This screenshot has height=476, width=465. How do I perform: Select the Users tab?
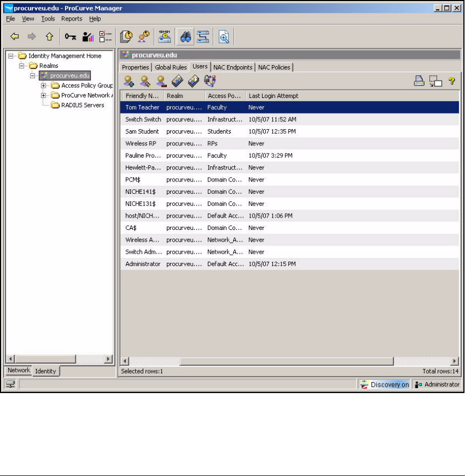coord(200,66)
